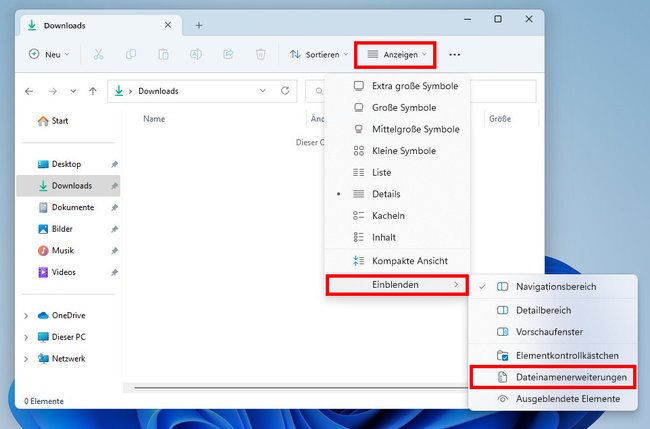Switch to Kacheln view
This screenshot has height=429, width=650.
[x=397, y=216]
